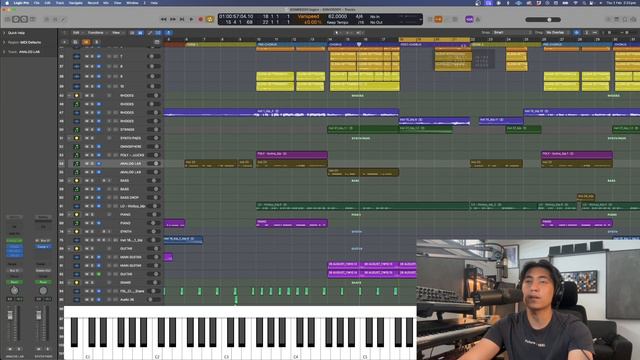Open the Drag: No Overlap dropdown
640x360 pixels.
557,33
